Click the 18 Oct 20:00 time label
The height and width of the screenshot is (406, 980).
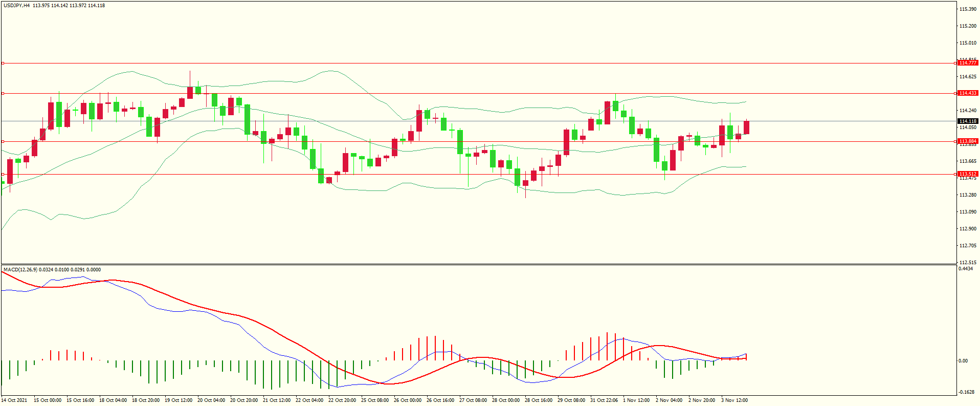(146, 400)
